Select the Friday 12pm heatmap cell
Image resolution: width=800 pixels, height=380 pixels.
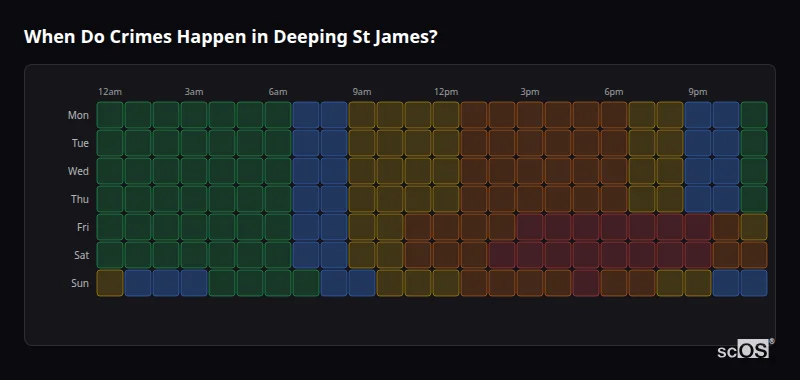pyautogui.click(x=446, y=227)
